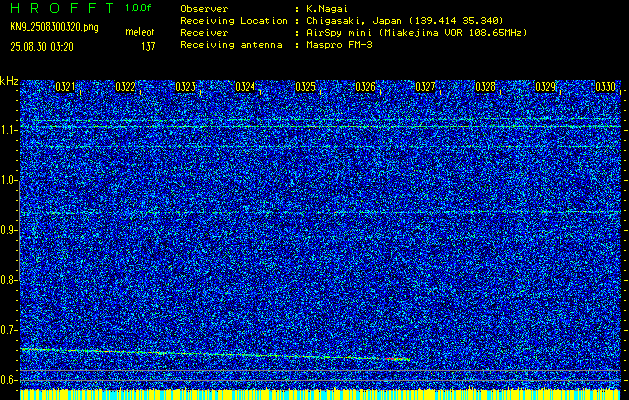Click the 0.7 frequency axis label
Image resolution: width=629 pixels, height=400 pixels.
8,330
